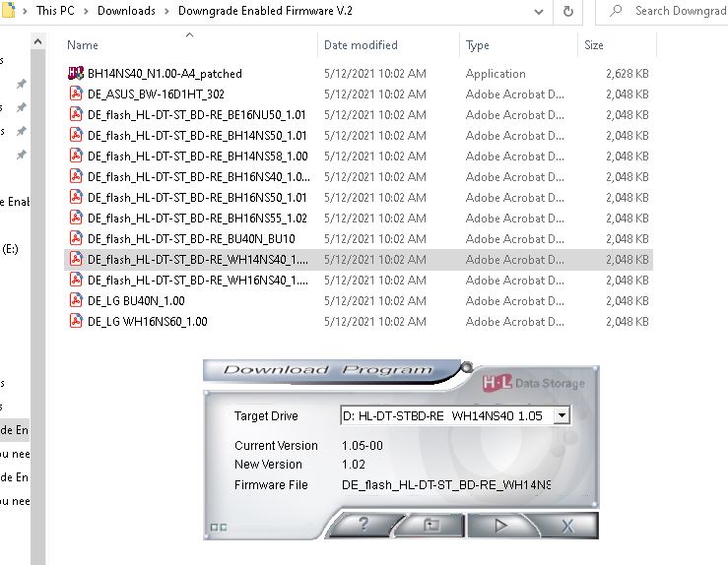728x565 pixels.
Task: Select file name DE_flash_HL-DT-ST_BD-RE_BH14NS50_1.01
Action: (x=197, y=136)
